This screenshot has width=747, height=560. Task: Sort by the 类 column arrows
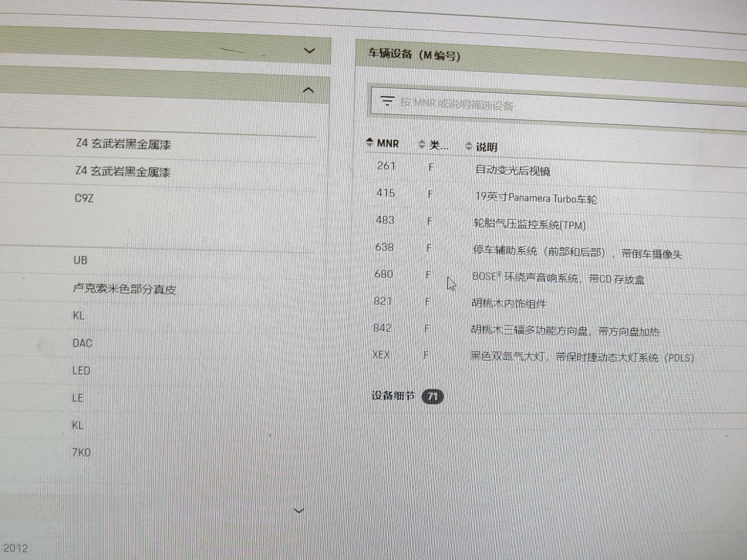pos(422,144)
